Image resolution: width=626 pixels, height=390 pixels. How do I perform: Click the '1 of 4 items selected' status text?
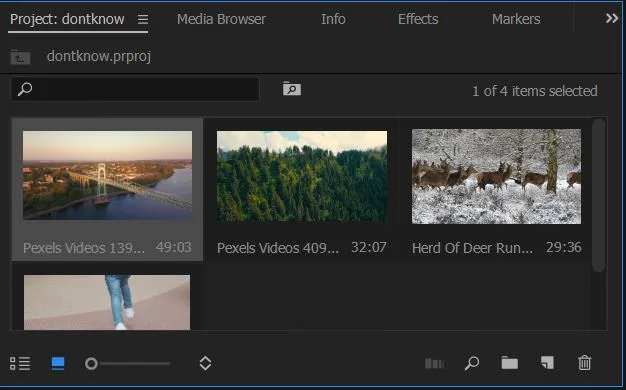click(535, 91)
